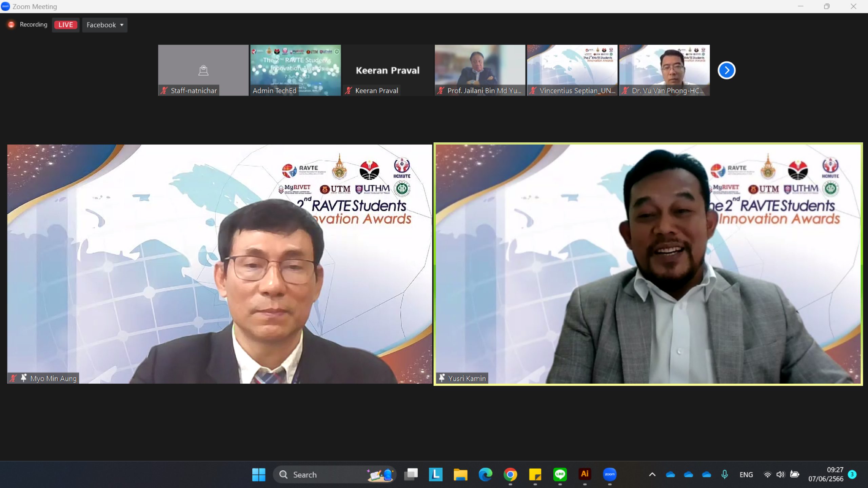Image resolution: width=868 pixels, height=488 pixels.
Task: Open Microsoft Edge from the taskbar
Action: (x=485, y=474)
